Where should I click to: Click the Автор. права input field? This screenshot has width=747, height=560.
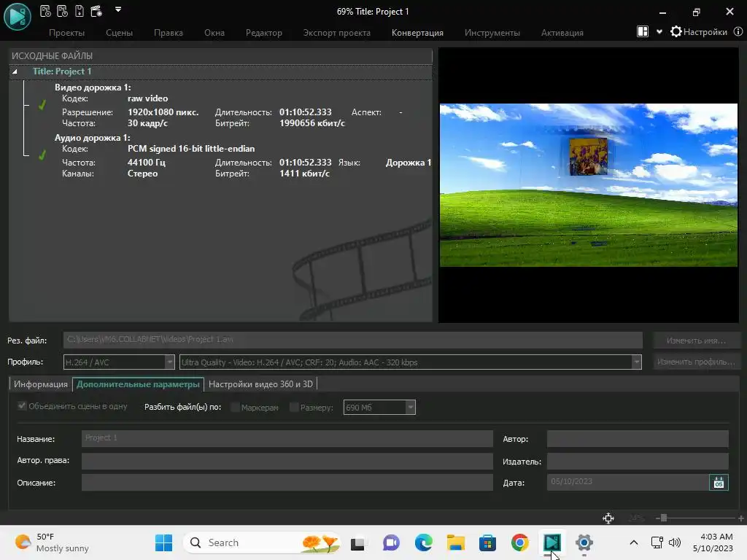click(x=287, y=461)
